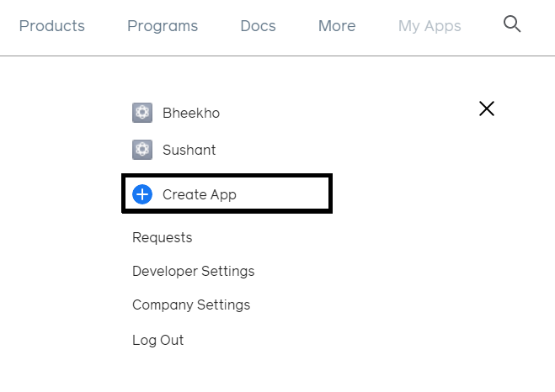This screenshot has height=392, width=555.
Task: Open Company Settings
Action: pyautogui.click(x=191, y=305)
